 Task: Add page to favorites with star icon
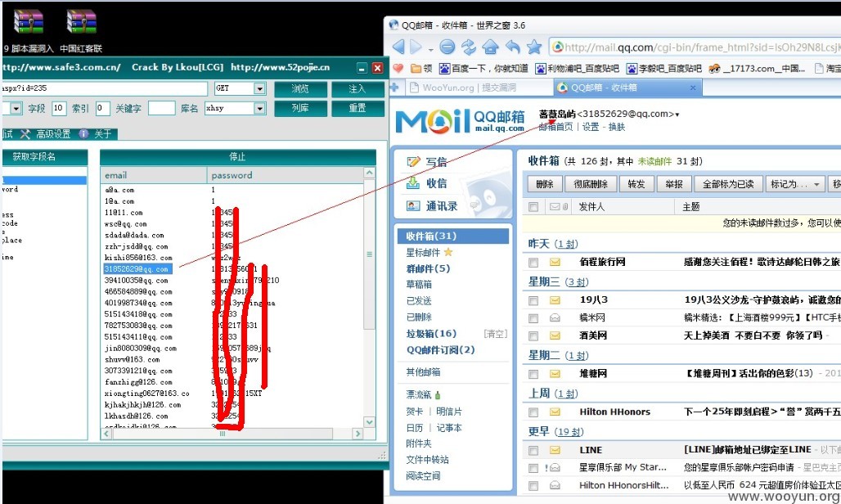(534, 47)
